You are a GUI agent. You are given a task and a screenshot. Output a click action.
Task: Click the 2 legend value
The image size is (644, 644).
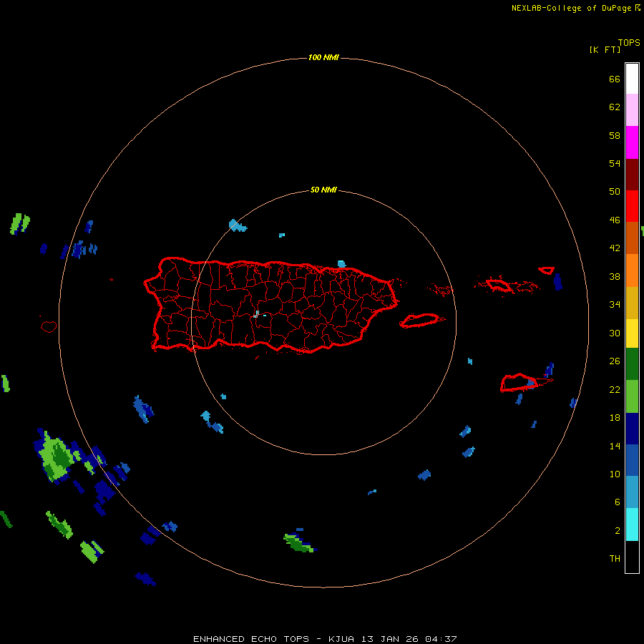(618, 531)
